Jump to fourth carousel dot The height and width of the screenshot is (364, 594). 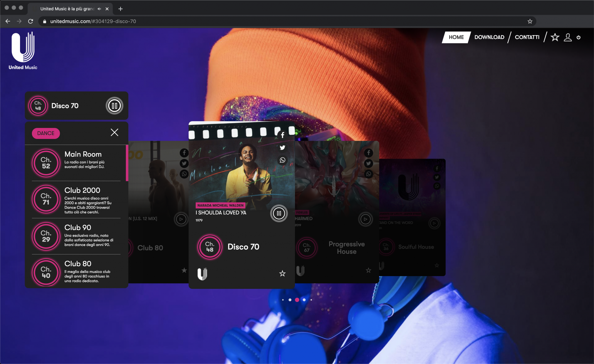tap(304, 300)
